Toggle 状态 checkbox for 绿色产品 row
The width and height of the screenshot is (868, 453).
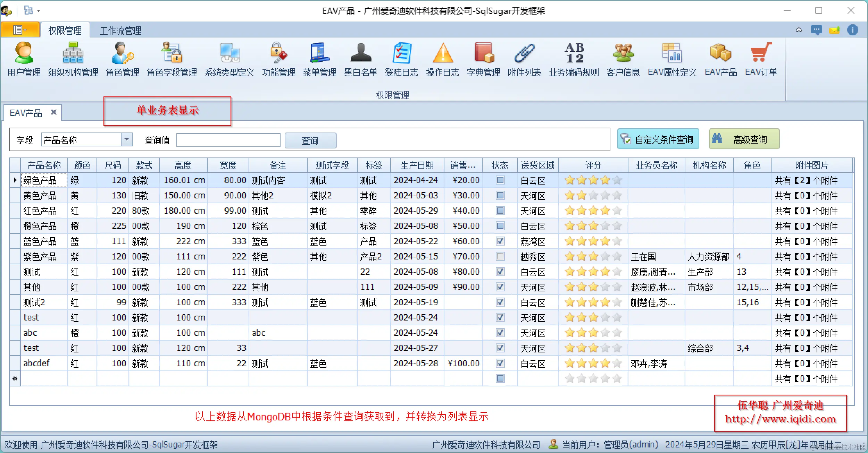coord(500,180)
